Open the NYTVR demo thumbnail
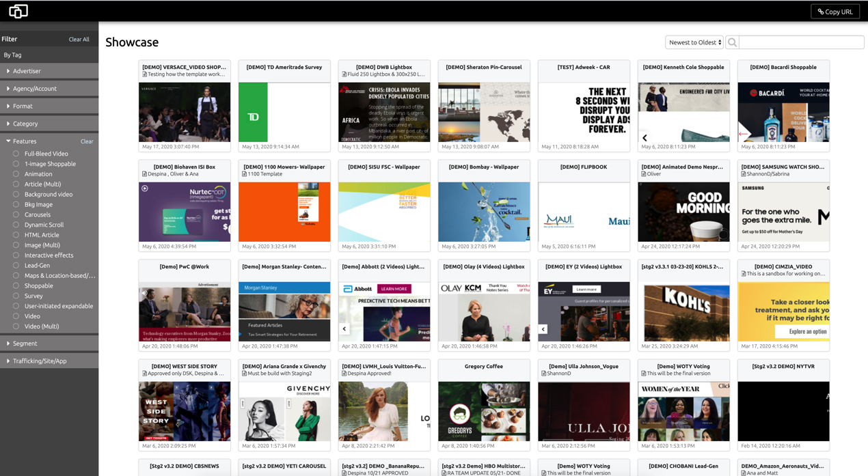Screen dimensions: 868x476 (783, 411)
